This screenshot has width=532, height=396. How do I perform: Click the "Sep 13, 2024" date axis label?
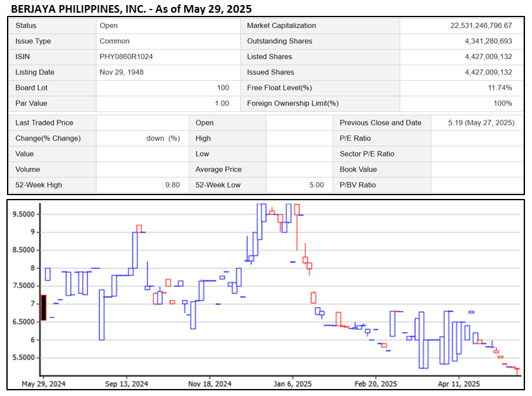click(126, 384)
